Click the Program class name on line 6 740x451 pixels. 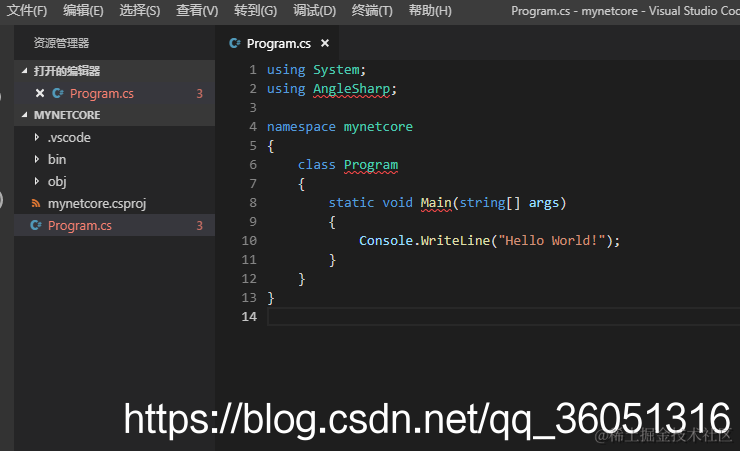point(371,165)
